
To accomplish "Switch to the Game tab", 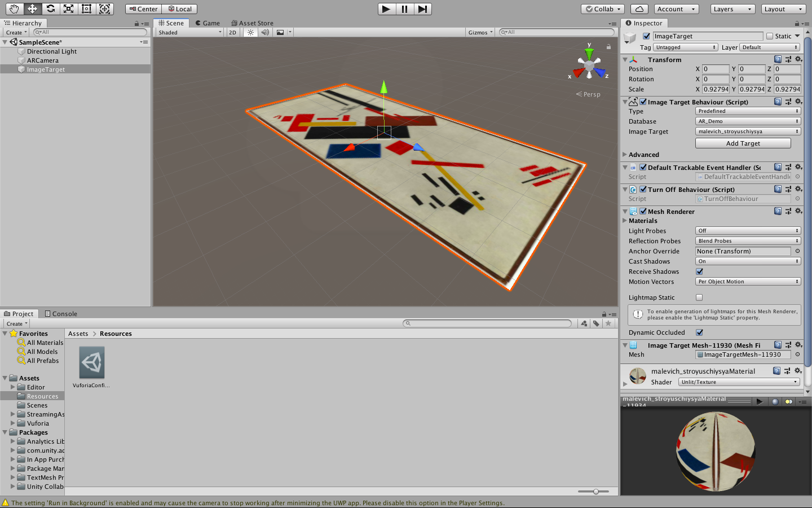I will pyautogui.click(x=208, y=23).
